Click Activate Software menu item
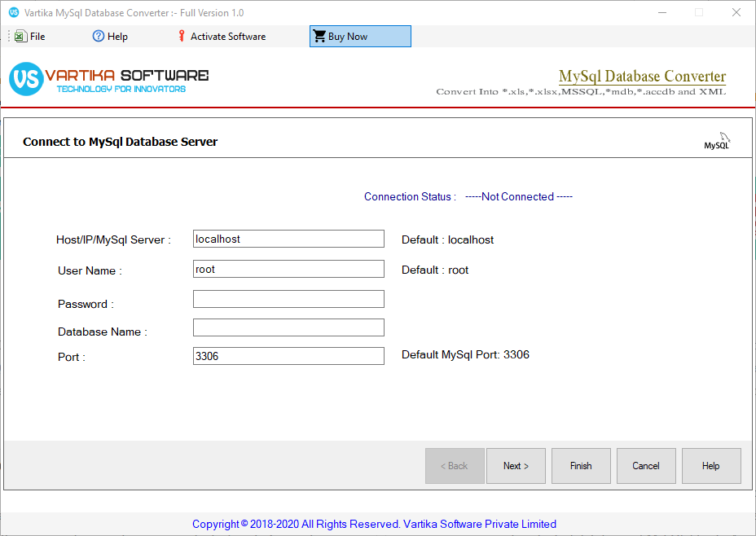Image resolution: width=756 pixels, height=536 pixels. (222, 36)
